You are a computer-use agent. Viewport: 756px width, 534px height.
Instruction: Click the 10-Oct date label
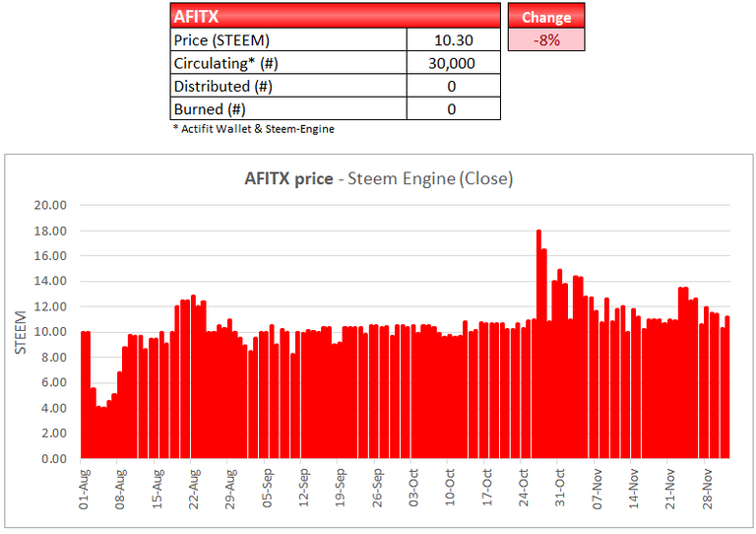(x=450, y=488)
